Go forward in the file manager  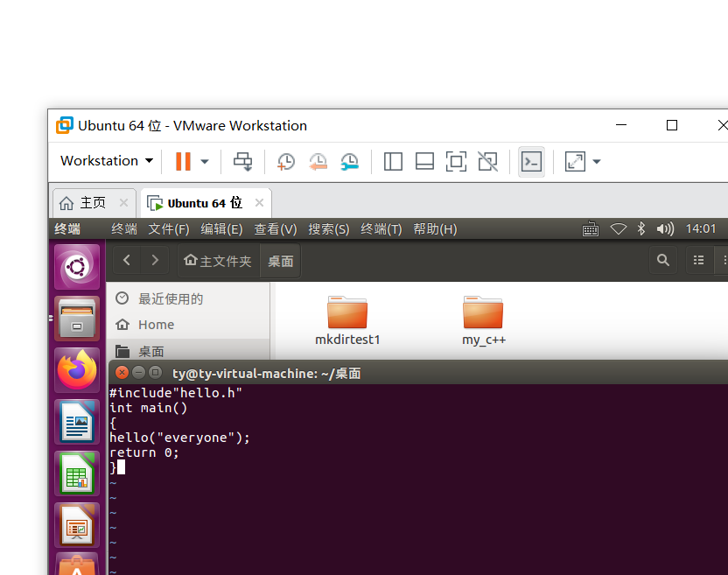[155, 261]
